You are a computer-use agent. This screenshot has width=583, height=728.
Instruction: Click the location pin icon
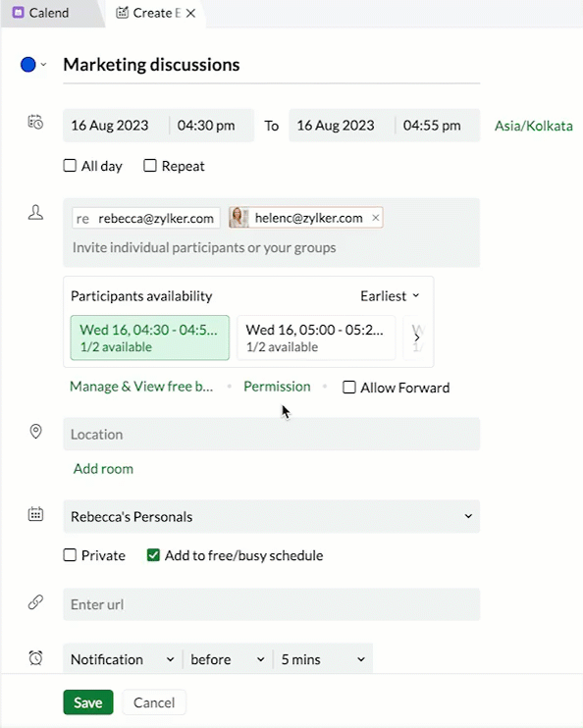pyautogui.click(x=35, y=432)
